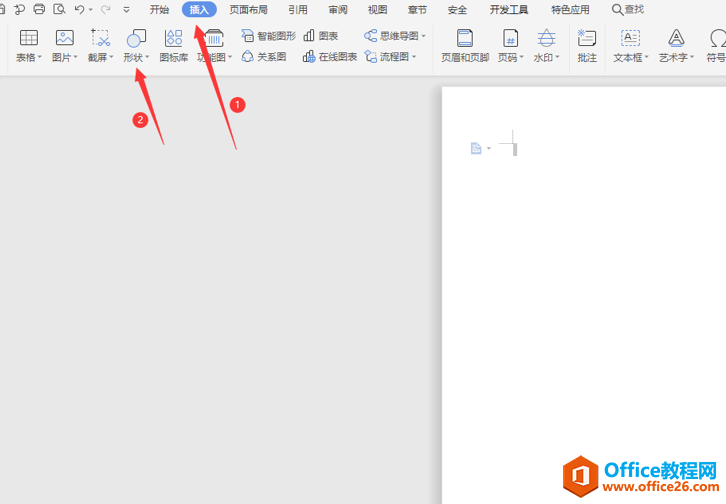Image resolution: width=726 pixels, height=504 pixels.
Task: Expand the 图片 dropdown arrow
Action: (75, 57)
